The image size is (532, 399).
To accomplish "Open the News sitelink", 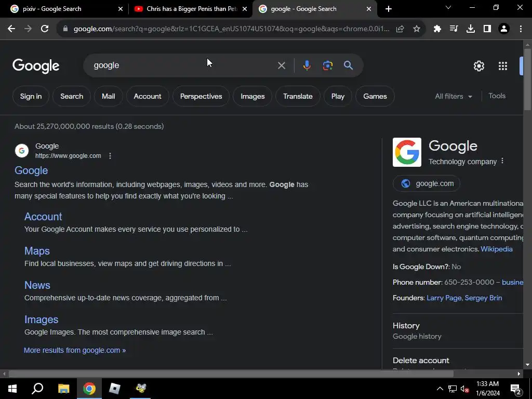I will tap(37, 285).
